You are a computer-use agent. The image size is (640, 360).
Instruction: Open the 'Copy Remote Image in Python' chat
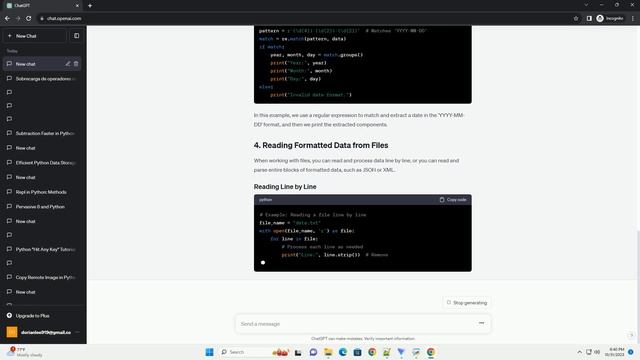42,277
